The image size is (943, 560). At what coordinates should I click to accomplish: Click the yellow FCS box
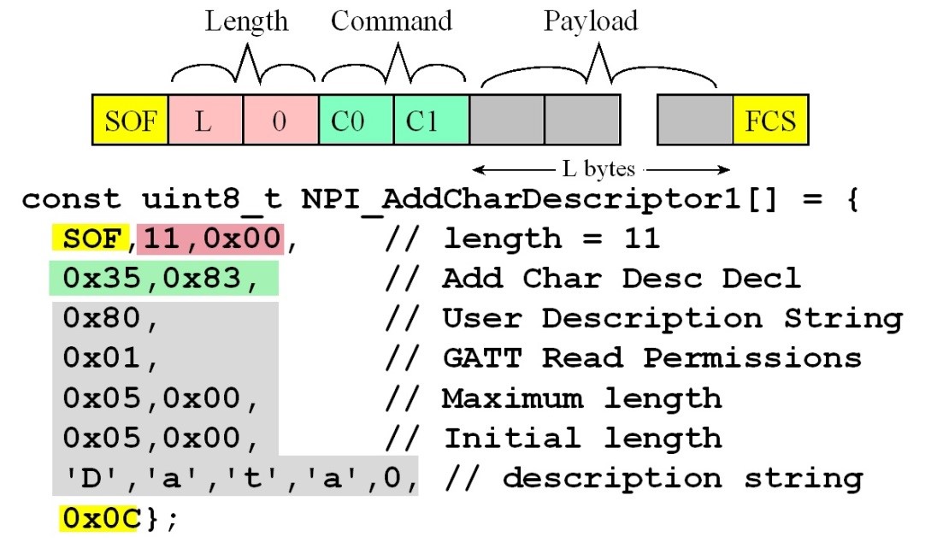tap(770, 120)
